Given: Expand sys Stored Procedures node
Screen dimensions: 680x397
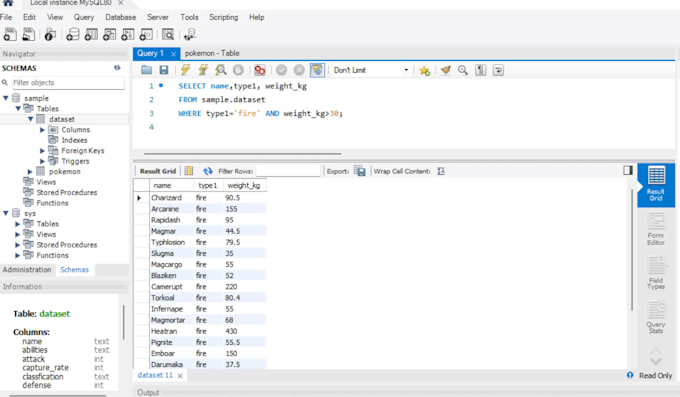Looking at the screenshot, I should pyautogui.click(x=17, y=245).
